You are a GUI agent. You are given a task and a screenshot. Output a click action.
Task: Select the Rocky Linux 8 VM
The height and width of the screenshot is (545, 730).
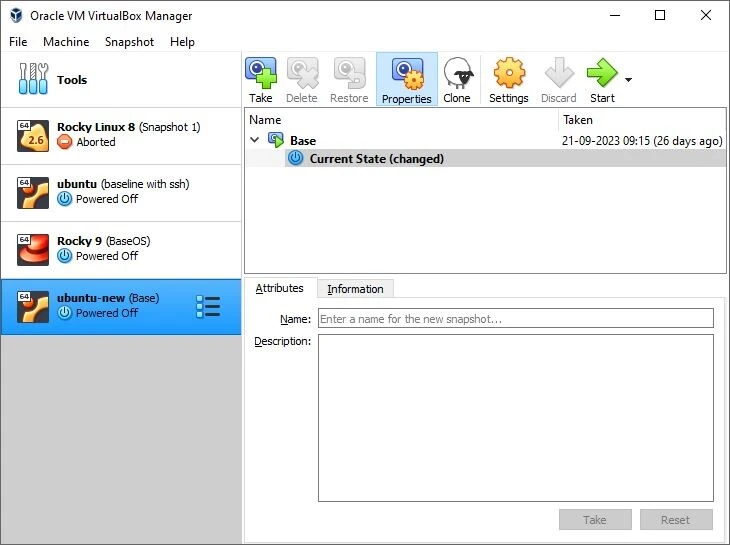point(120,135)
